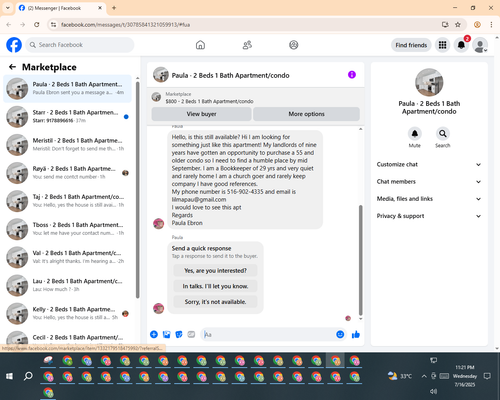This screenshot has height=400, width=500.
Task: Open Starr conversation in chat list
Action: 67,117
